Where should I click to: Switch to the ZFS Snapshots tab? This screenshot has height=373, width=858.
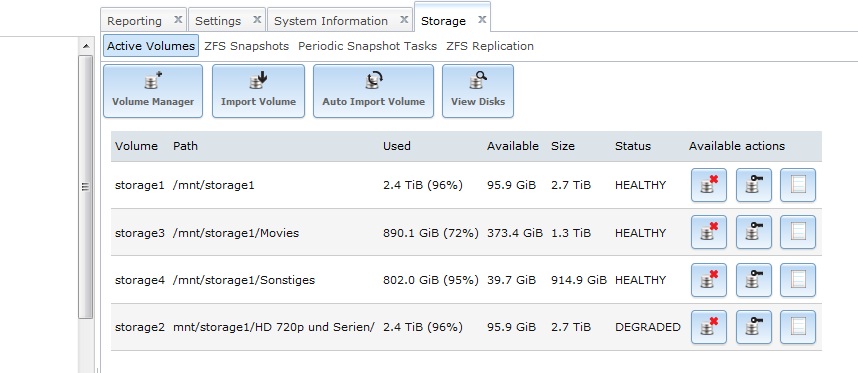[x=246, y=46]
